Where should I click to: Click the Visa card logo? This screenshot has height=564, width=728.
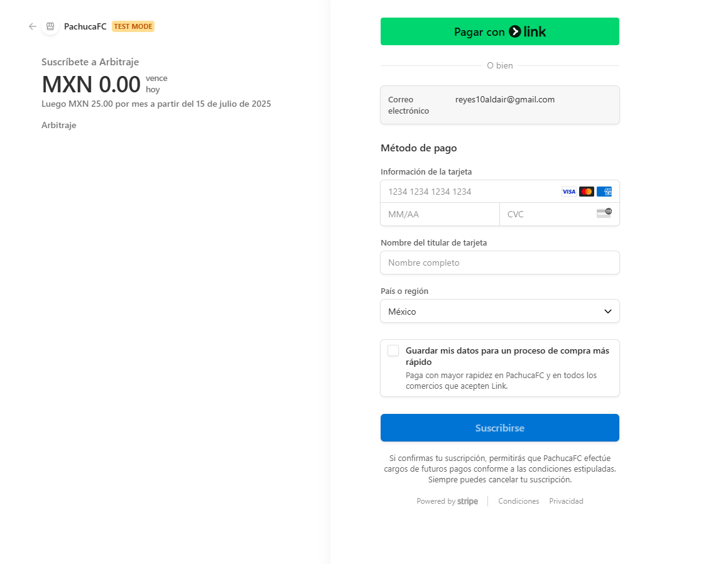coord(568,192)
